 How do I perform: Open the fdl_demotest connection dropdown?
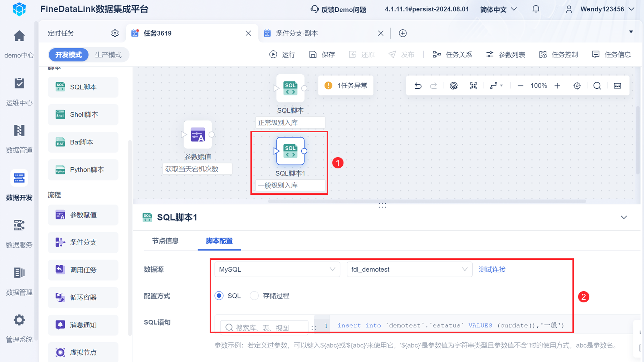(x=409, y=269)
